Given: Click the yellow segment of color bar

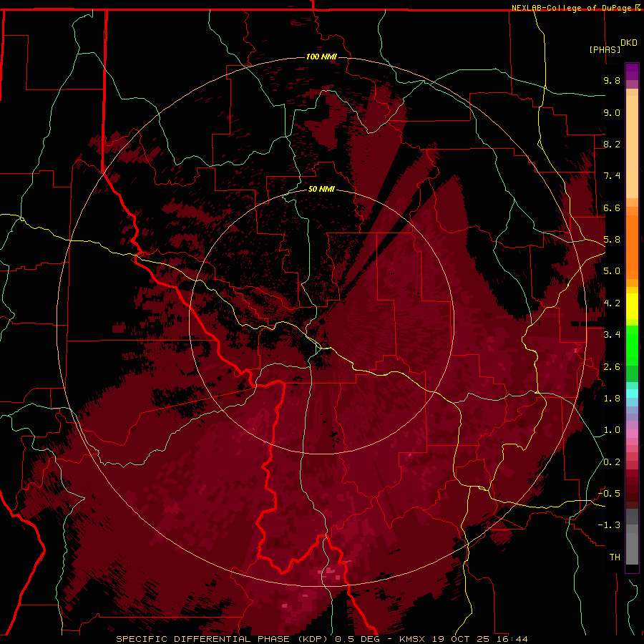Looking at the screenshot, I should point(632,306).
